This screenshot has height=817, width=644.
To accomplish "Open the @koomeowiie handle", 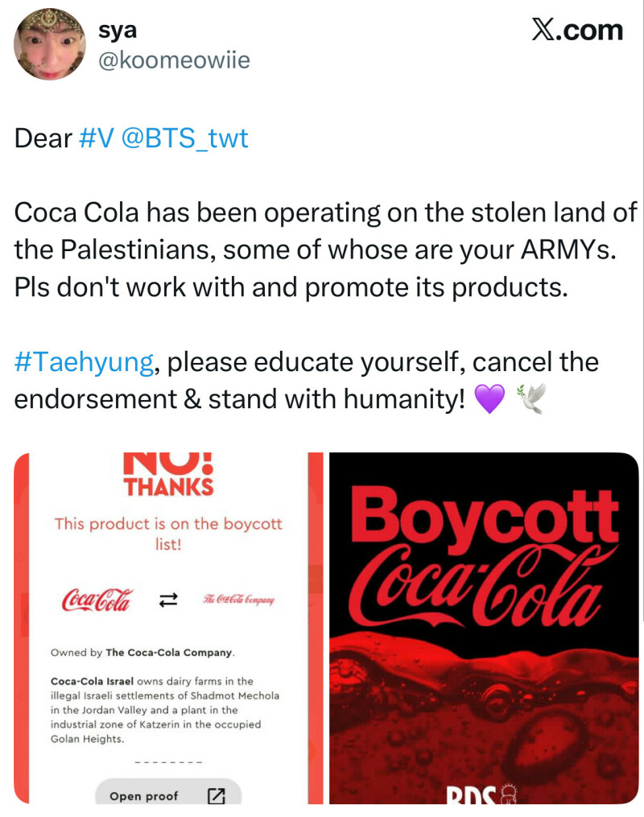I will click(174, 60).
